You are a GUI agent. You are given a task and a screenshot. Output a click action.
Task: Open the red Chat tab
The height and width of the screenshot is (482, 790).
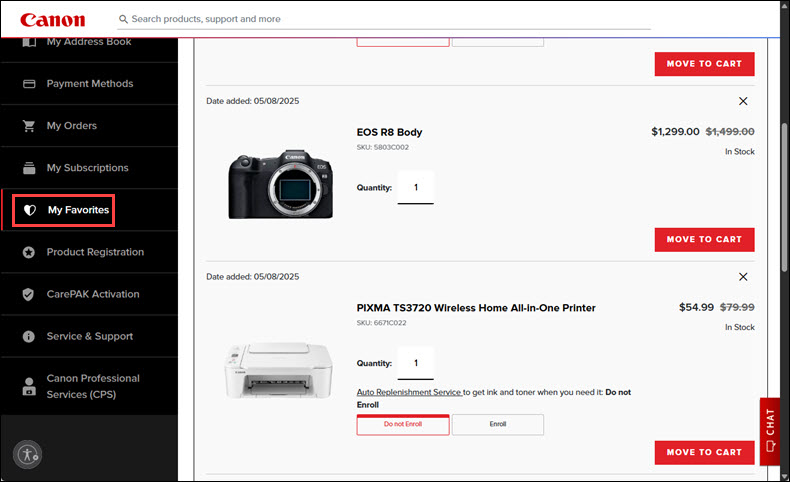pyautogui.click(x=770, y=431)
